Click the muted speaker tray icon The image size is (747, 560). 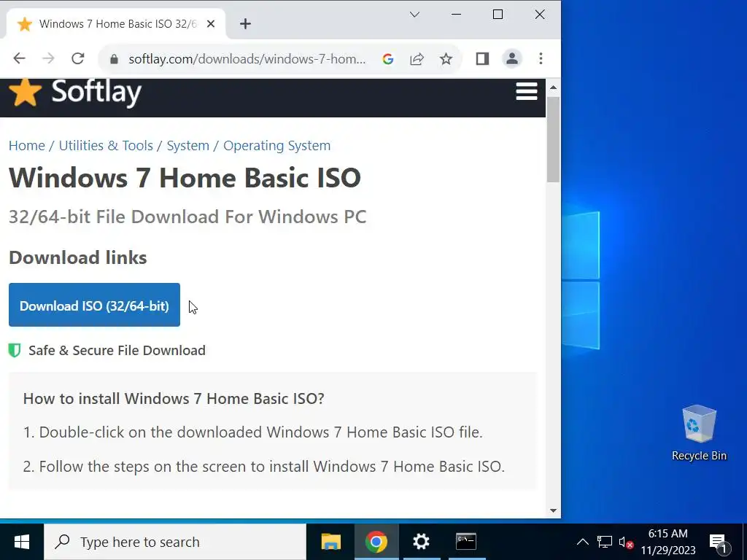click(x=625, y=542)
